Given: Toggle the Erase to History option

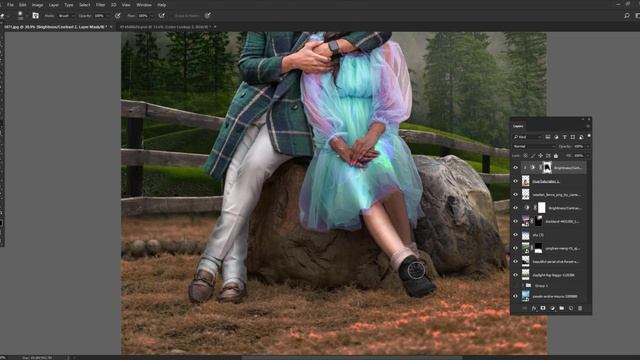Looking at the screenshot, I should click(x=187, y=16).
